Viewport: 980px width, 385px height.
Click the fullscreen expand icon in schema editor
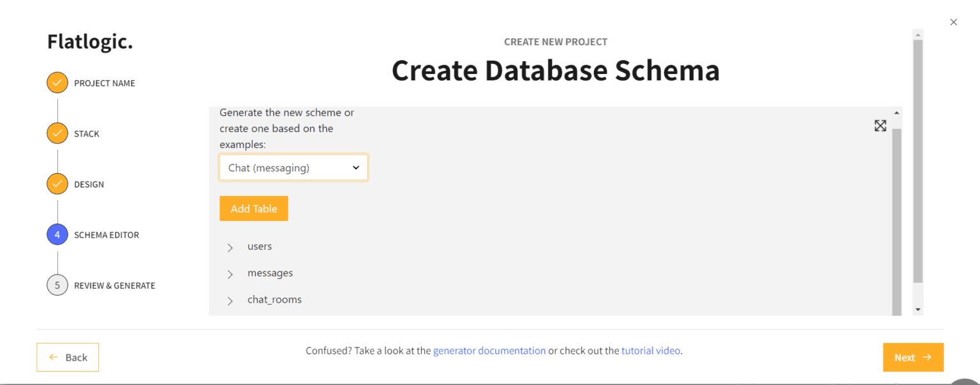[880, 126]
